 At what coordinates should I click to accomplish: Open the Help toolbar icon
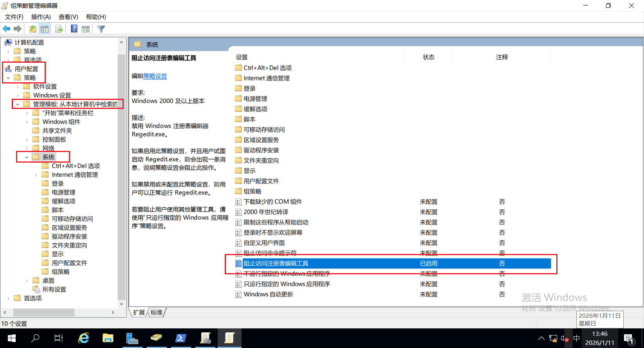(x=74, y=29)
